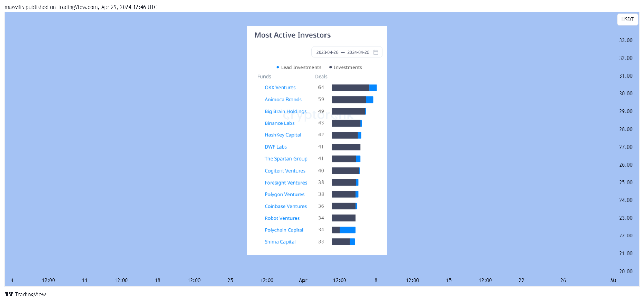Screen dimensions: 644x302
Task: Select Polychain Capital in the list
Action: 284,230
